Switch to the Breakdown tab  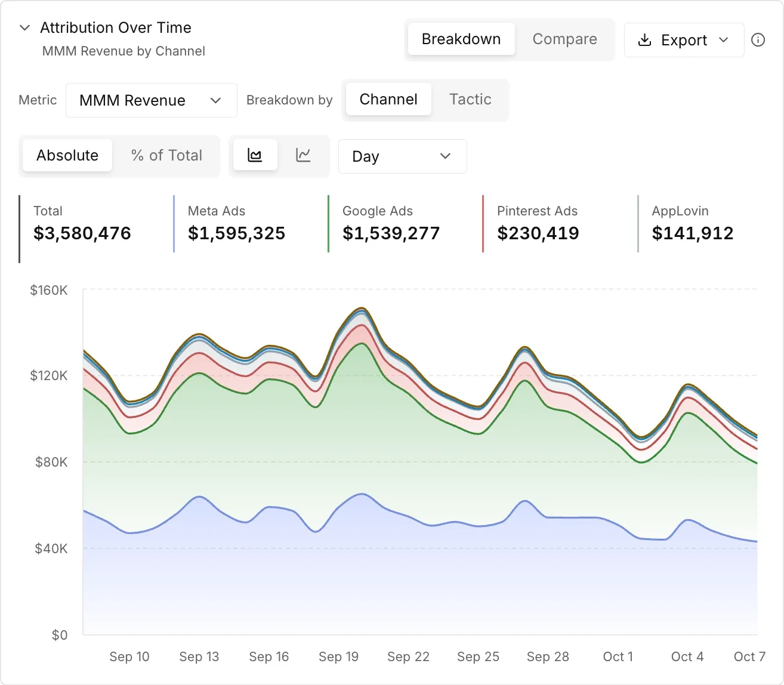[461, 39]
